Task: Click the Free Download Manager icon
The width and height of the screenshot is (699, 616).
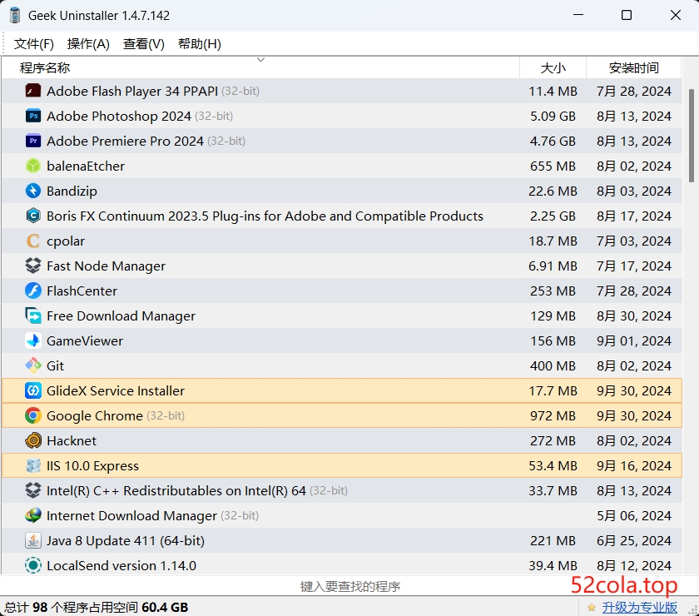Action: (33, 315)
